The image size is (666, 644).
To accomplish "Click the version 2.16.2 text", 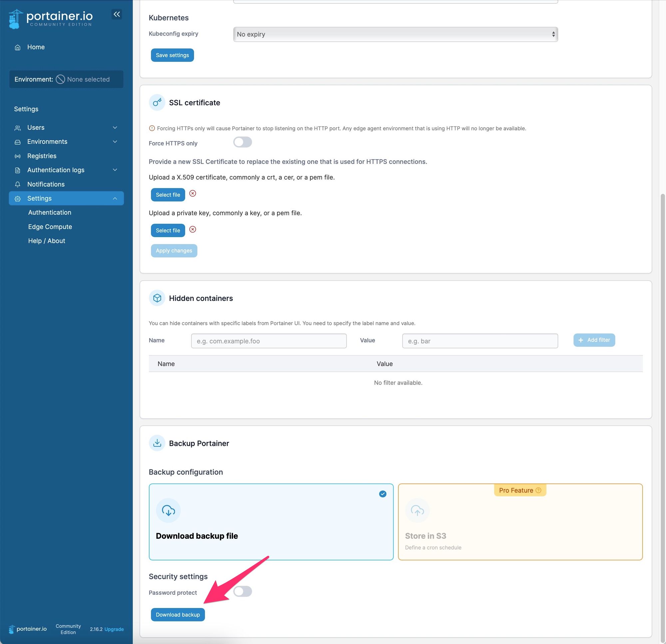I will pyautogui.click(x=96, y=629).
